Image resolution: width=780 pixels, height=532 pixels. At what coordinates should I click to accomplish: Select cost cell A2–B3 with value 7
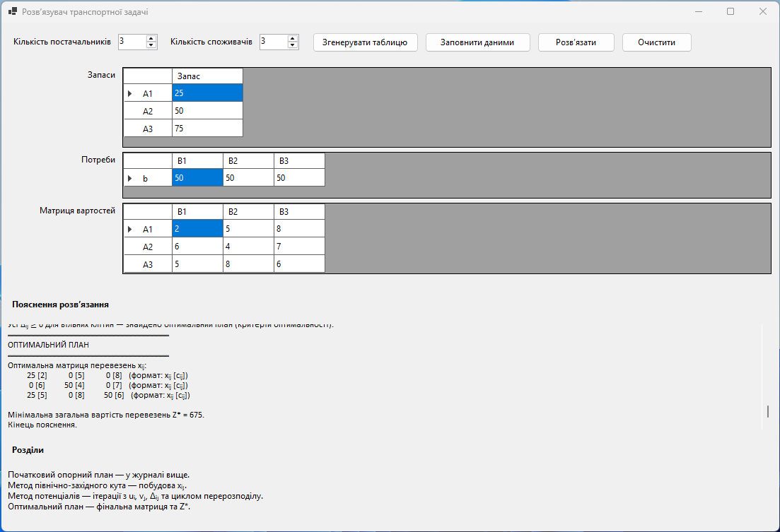[299, 247]
